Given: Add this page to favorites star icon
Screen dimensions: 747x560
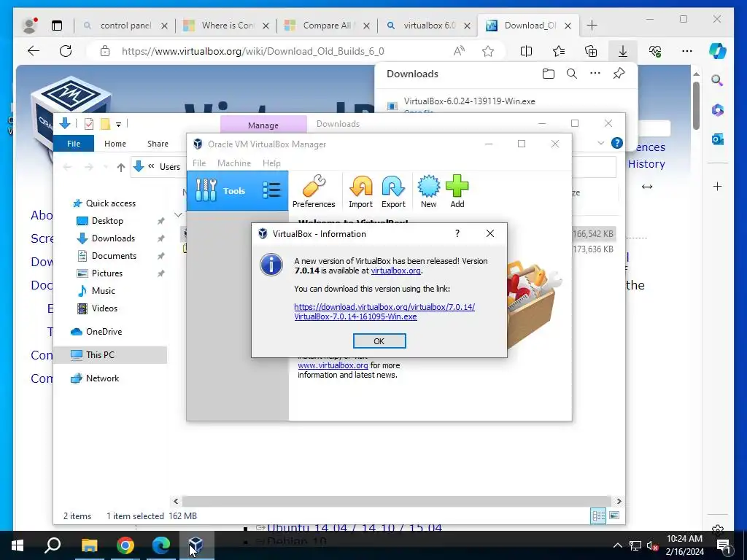Looking at the screenshot, I should click(x=488, y=51).
